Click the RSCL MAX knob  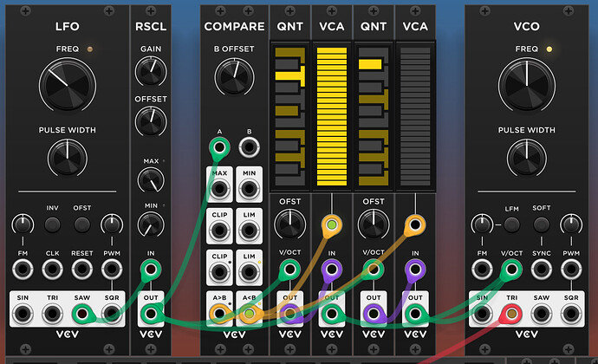[150, 180]
